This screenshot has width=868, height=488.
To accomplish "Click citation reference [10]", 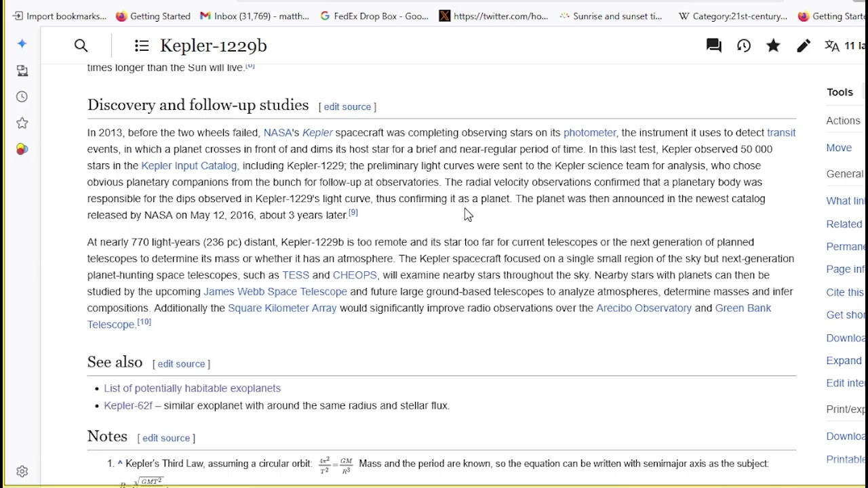I will 144,322.
